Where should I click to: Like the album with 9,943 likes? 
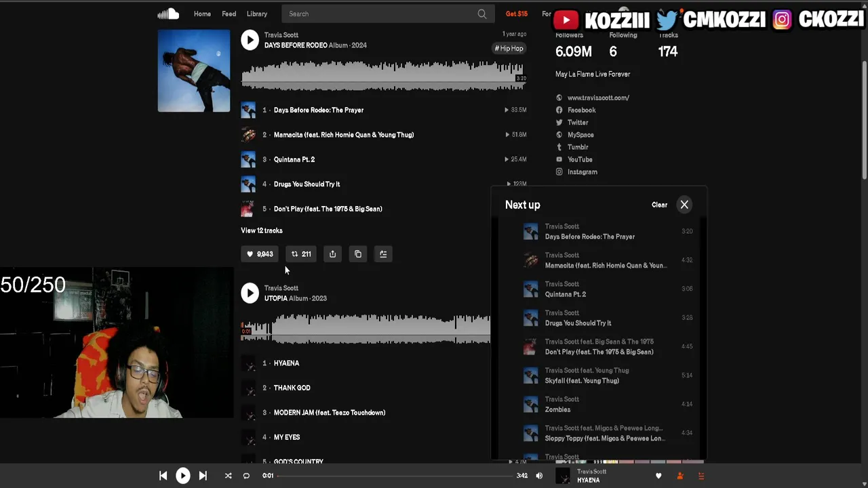coord(260,254)
